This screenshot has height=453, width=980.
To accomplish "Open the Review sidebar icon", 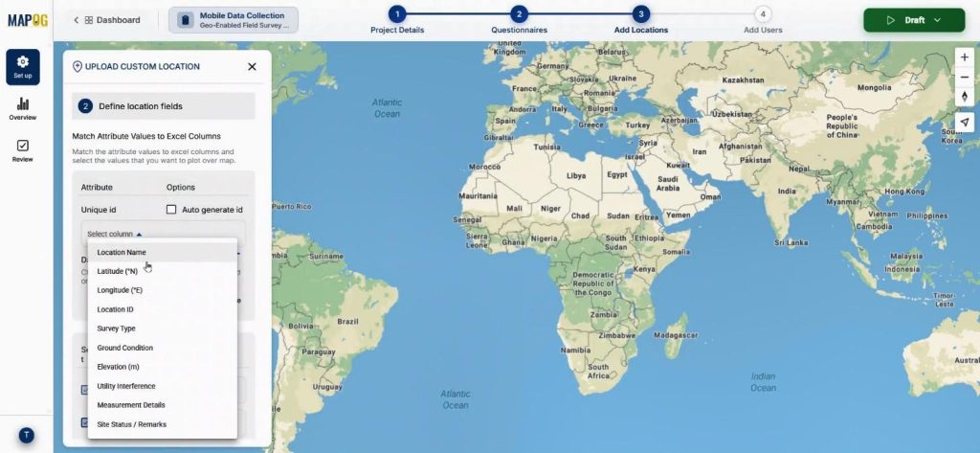I will [x=23, y=151].
